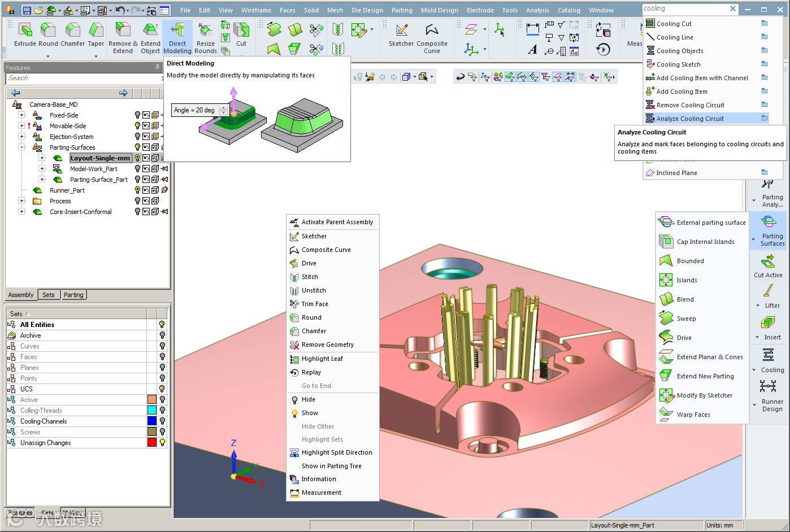
Task: Click the Unassign Changes red color swatch
Action: pos(152,443)
